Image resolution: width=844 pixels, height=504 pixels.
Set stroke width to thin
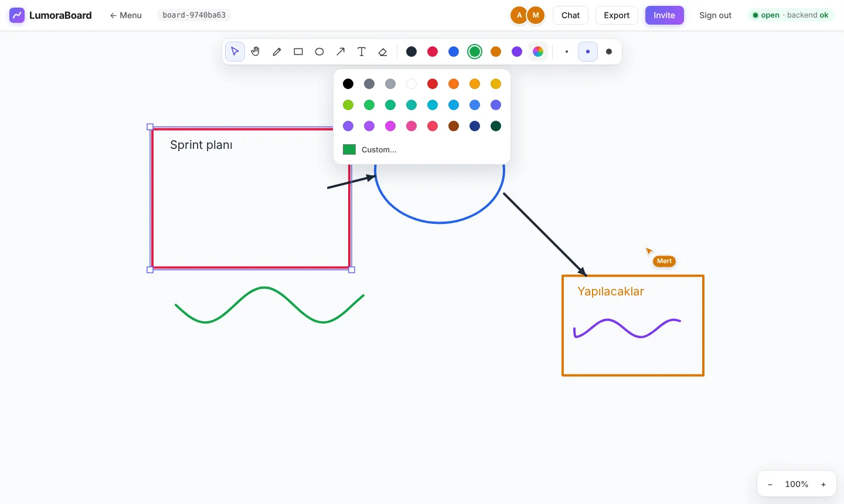coord(567,52)
